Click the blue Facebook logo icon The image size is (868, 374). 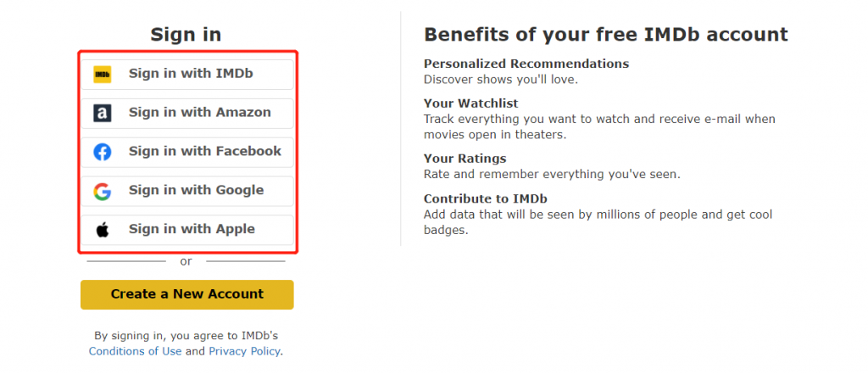pos(103,152)
